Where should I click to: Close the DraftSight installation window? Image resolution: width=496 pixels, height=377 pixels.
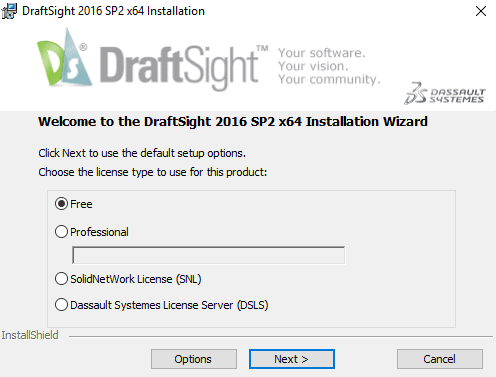coord(481,11)
